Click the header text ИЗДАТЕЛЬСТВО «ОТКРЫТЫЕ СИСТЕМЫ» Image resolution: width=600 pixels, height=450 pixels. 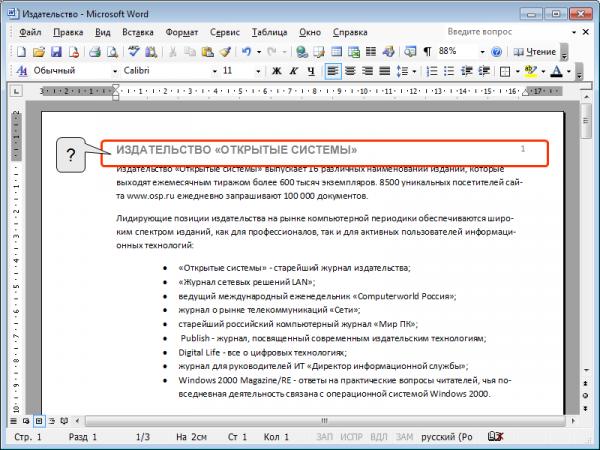point(236,150)
